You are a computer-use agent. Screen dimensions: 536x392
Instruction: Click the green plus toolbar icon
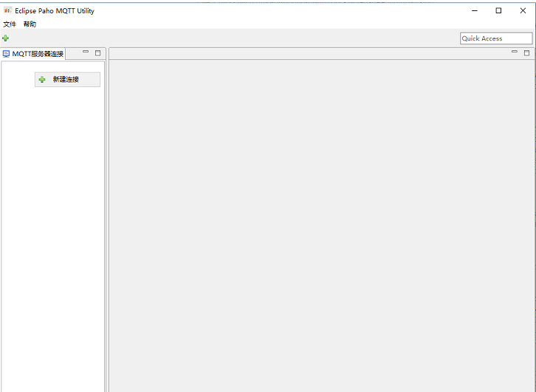coord(5,38)
